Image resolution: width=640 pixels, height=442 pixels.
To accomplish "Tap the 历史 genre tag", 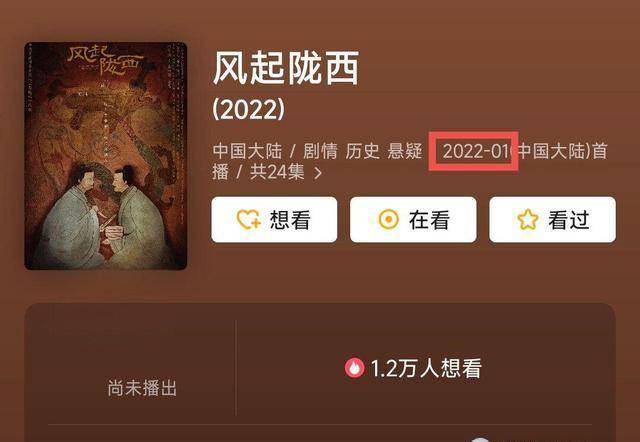I will [362, 151].
